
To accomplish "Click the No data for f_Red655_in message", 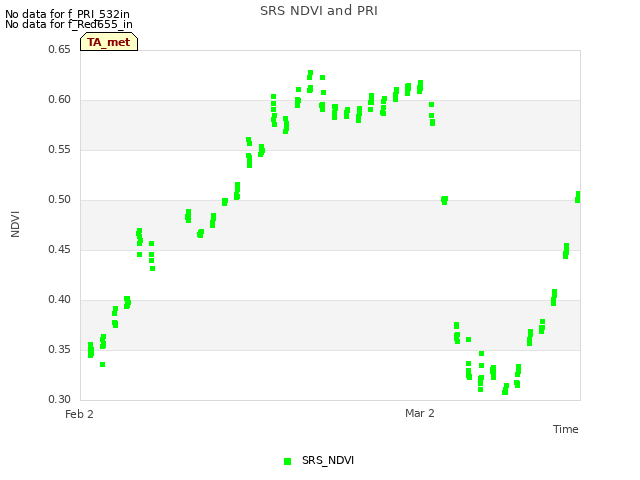I will pos(69,24).
